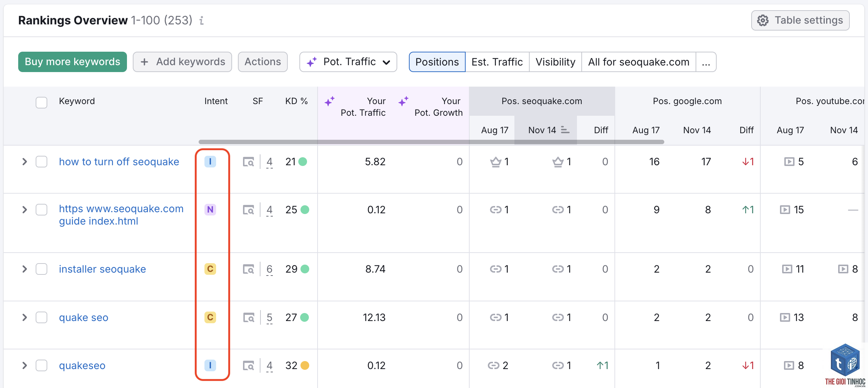
Task: Click video icon beside youtube position 13
Action: tap(785, 317)
